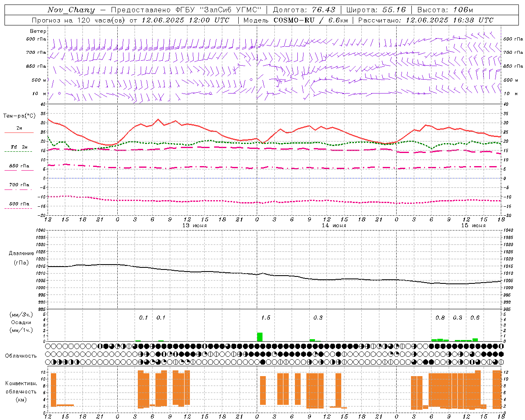The image size is (525, 420).
Task: Click the Давление pressure panel label
Action: click(21, 253)
